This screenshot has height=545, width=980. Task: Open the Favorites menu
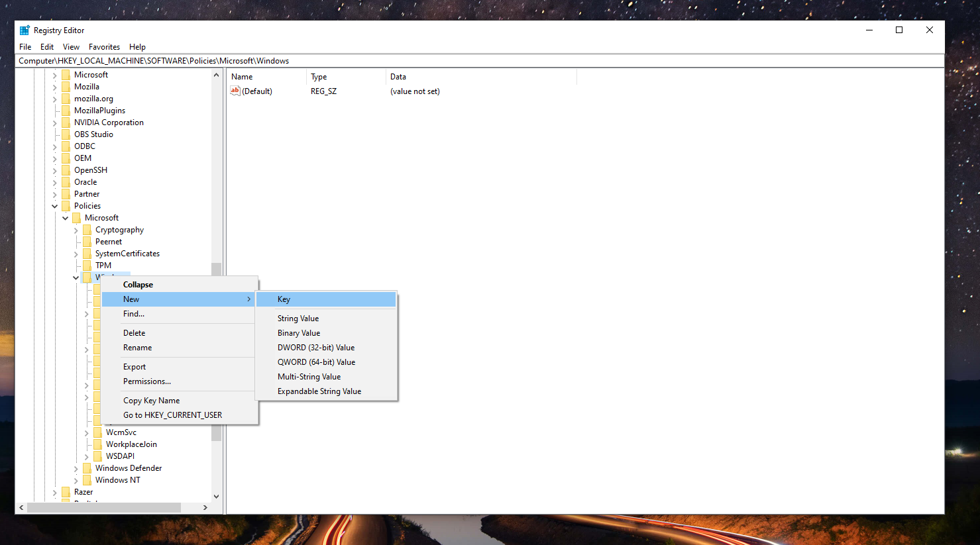click(x=104, y=47)
